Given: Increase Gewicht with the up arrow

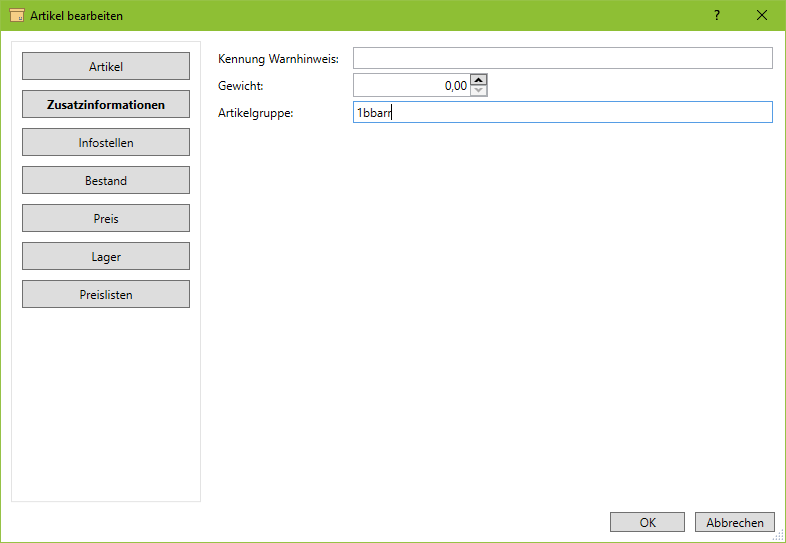Looking at the screenshot, I should click(479, 80).
